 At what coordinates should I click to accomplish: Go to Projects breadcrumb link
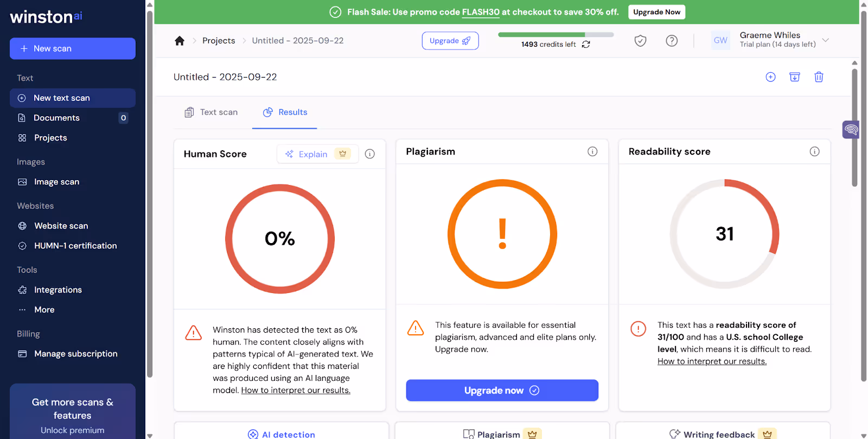pyautogui.click(x=219, y=41)
